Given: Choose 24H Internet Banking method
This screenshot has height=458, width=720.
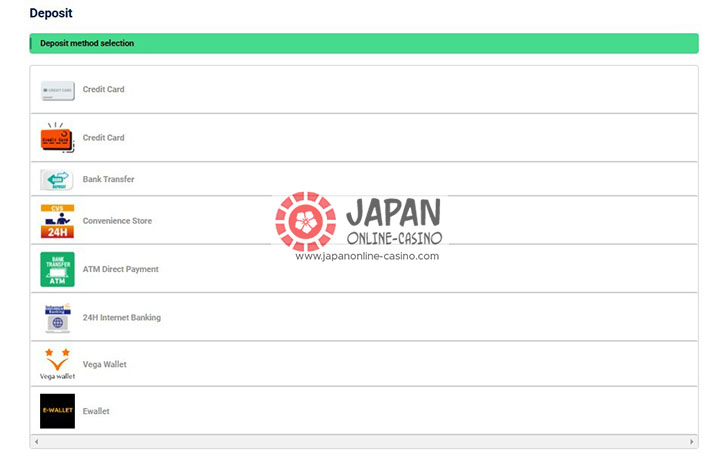Looking at the screenshot, I should point(364,317).
